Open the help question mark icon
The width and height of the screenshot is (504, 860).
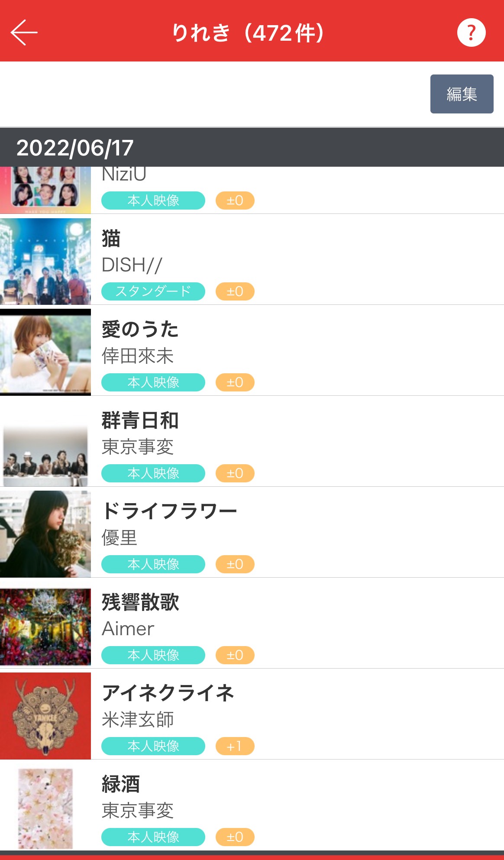pos(471,32)
